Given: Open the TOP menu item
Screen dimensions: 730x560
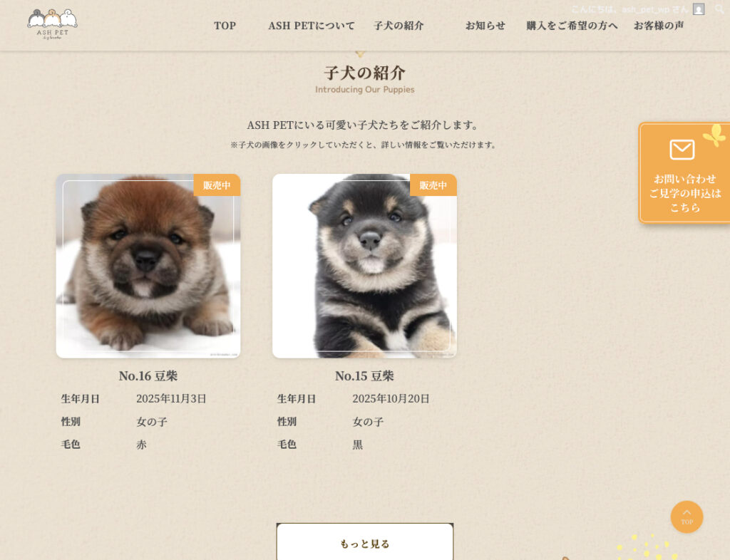Looking at the screenshot, I should coord(225,26).
